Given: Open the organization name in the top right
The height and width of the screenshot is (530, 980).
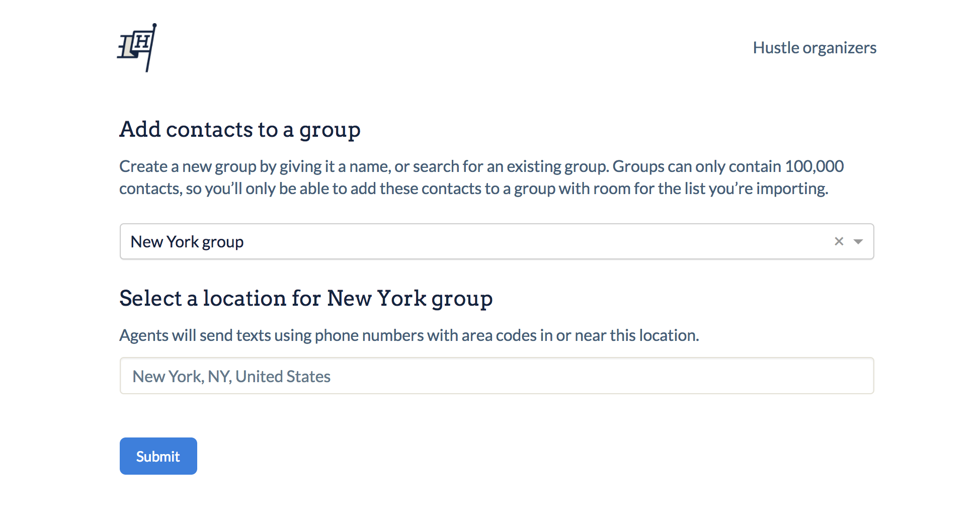Looking at the screenshot, I should tap(814, 48).
